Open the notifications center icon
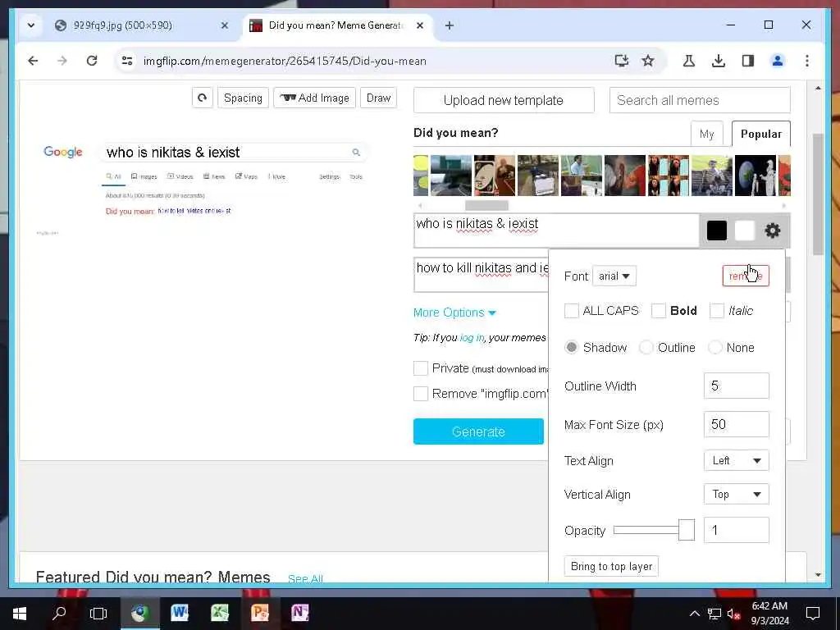The width and height of the screenshot is (840, 630). (x=813, y=614)
